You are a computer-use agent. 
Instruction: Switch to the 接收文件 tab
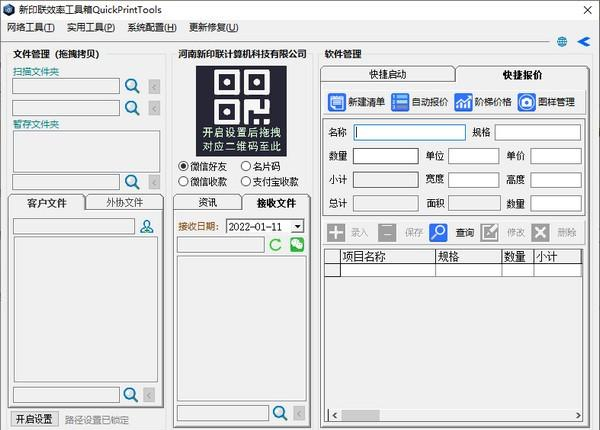coord(276,203)
